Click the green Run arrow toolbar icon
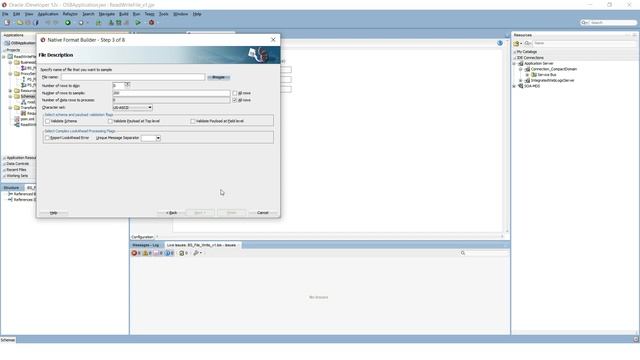This screenshot has width=640, height=360. point(138,22)
